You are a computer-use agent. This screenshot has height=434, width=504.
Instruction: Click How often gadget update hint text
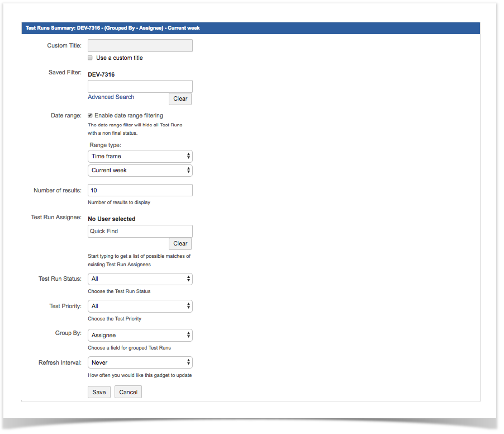point(140,375)
